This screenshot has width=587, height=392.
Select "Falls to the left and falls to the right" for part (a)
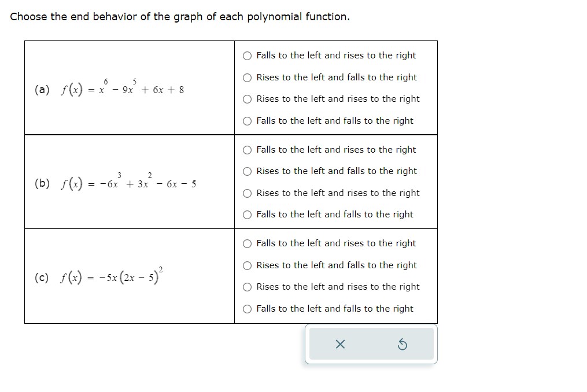pos(247,120)
